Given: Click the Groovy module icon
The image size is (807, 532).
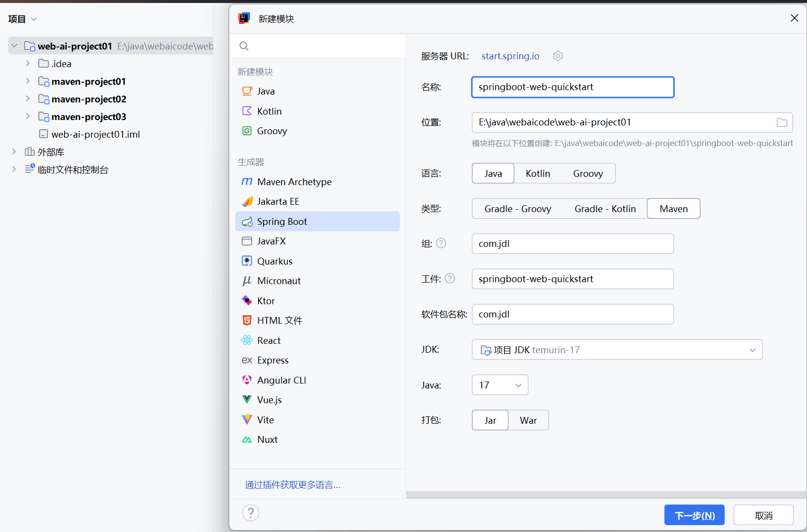Looking at the screenshot, I should coord(247,131).
